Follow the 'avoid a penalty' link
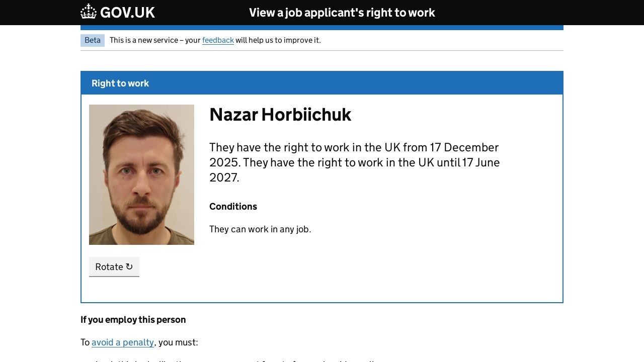The image size is (644, 362). click(123, 342)
